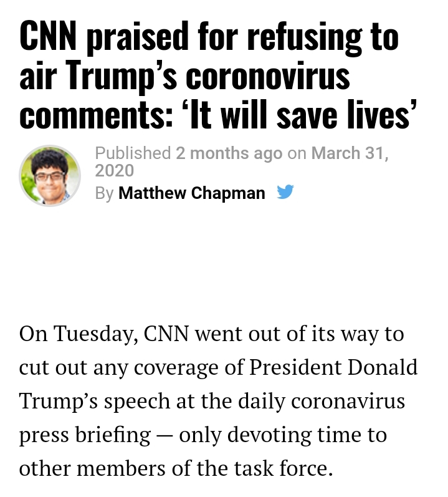Click the year '2020' in byline

pos(114,170)
